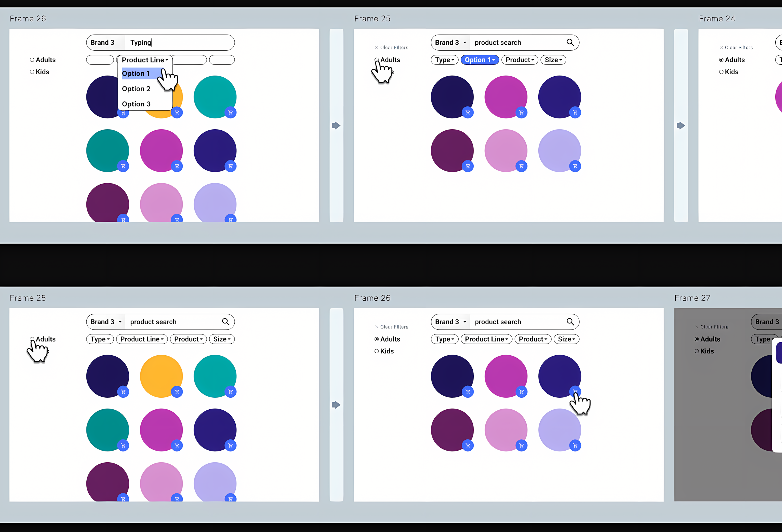Select the Kids radio button in Frame 27
Screen dimensions: 782x532
click(697, 351)
